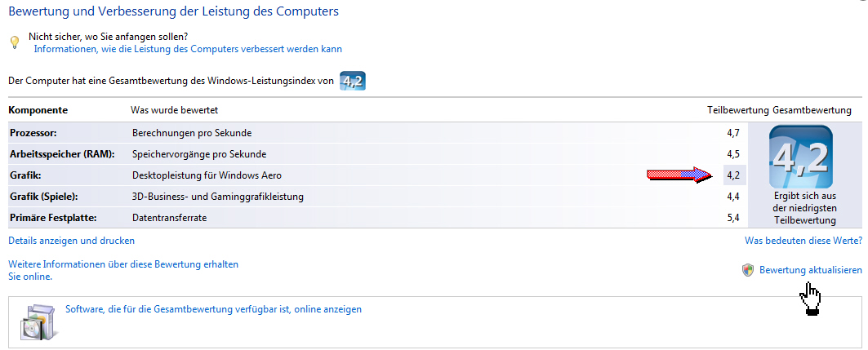Click the Festplatte subscore 5,4

pos(733,218)
